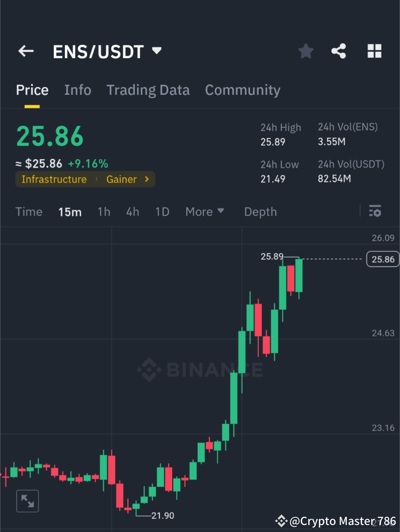Open the Community tab
The image size is (400, 532).
(243, 90)
